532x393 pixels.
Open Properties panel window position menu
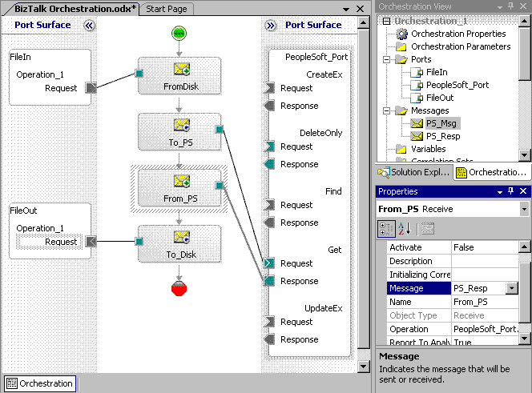tap(500, 192)
